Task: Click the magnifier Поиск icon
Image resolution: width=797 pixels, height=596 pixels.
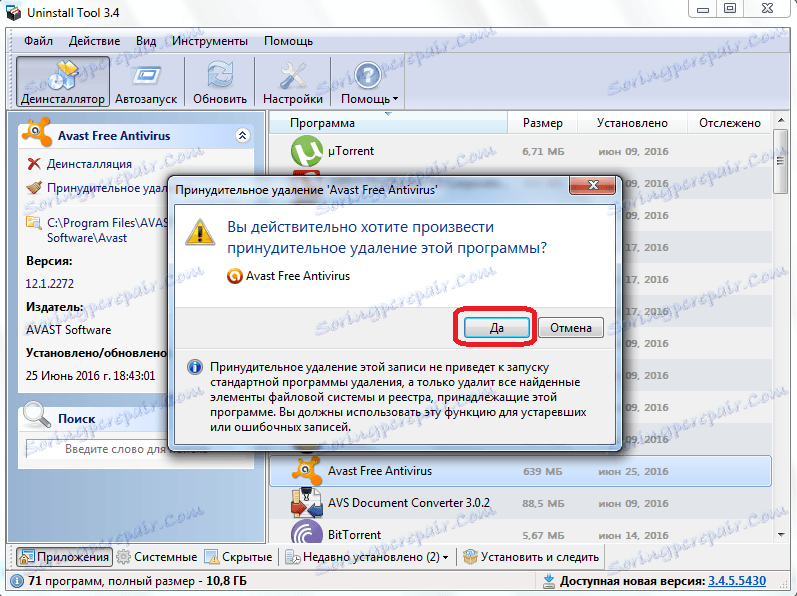Action: coord(37,415)
